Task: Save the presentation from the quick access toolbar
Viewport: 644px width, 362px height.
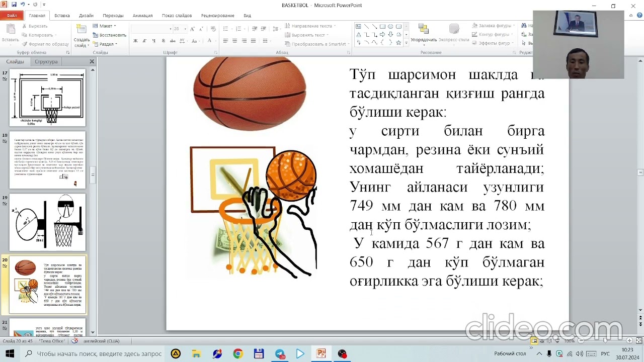Action: 14,5
